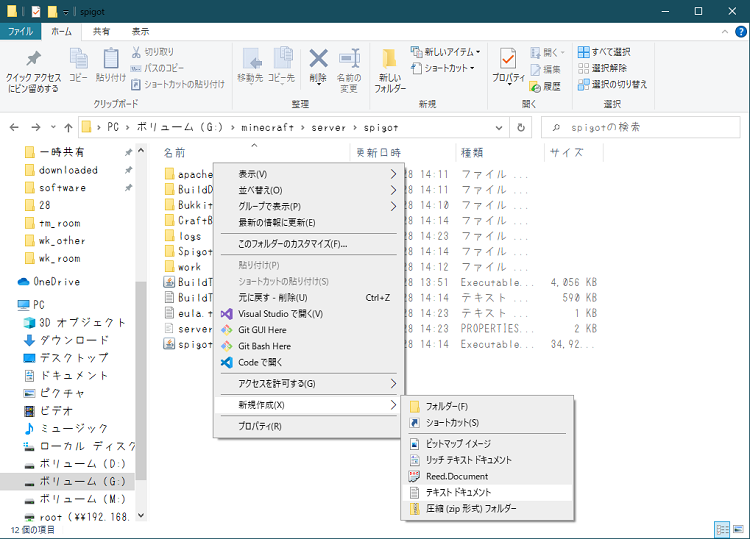Click the Git Bash Here icon

tap(227, 345)
